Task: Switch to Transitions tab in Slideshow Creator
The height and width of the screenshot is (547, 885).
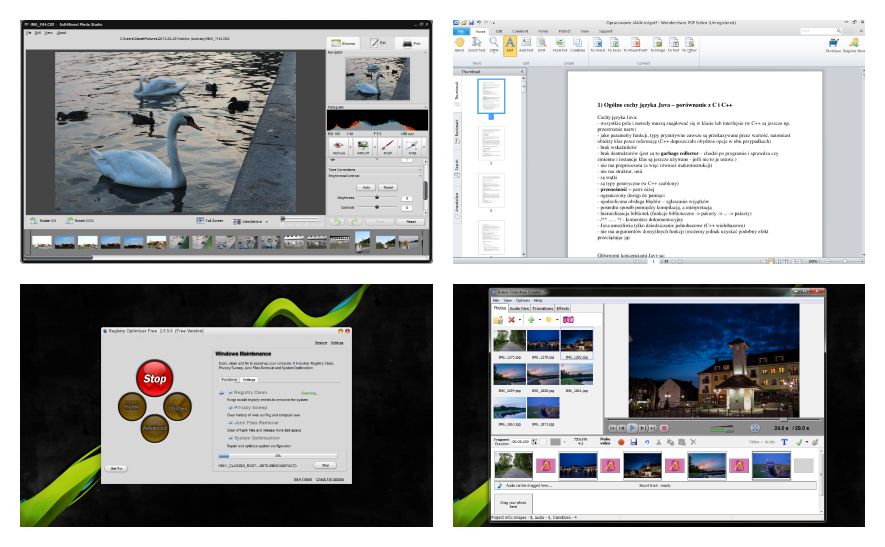Action: coord(542,309)
